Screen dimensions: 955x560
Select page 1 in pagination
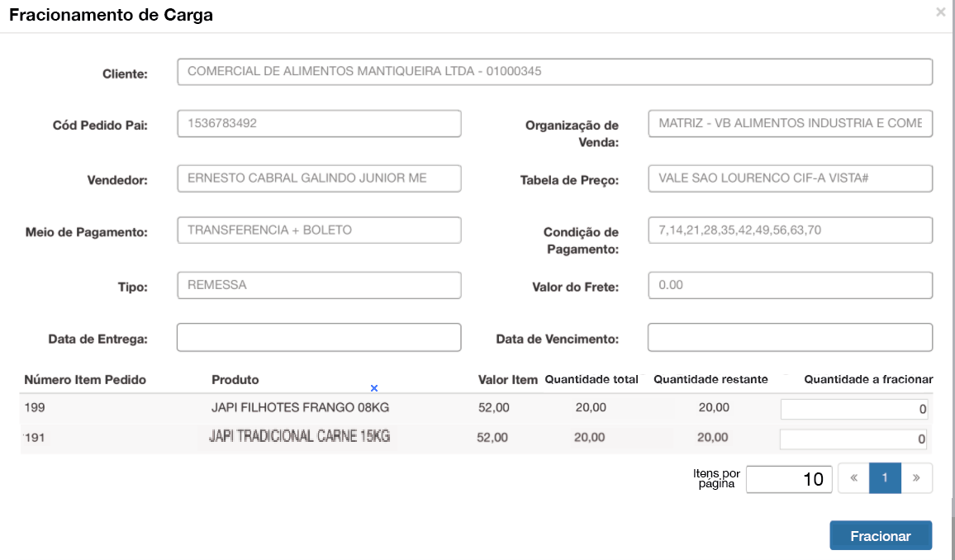pos(885,478)
